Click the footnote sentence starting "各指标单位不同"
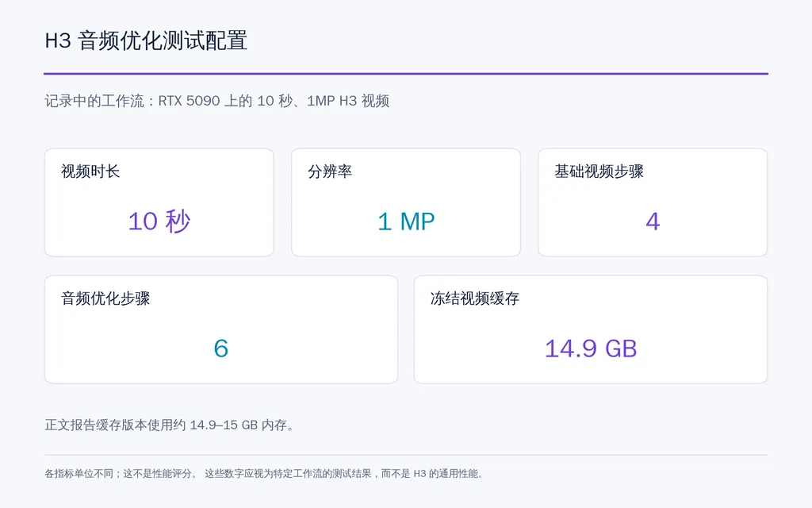The height and width of the screenshot is (508, 812). point(121,473)
